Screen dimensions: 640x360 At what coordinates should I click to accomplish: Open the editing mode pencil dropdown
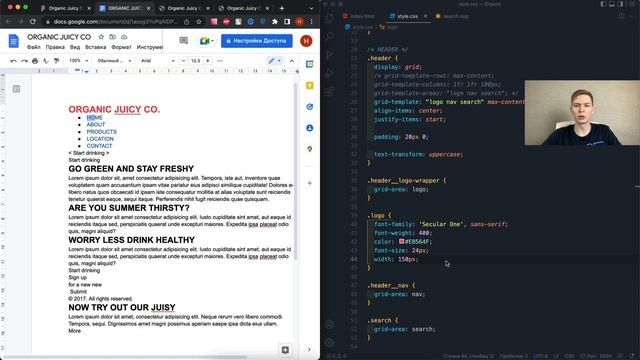point(274,61)
